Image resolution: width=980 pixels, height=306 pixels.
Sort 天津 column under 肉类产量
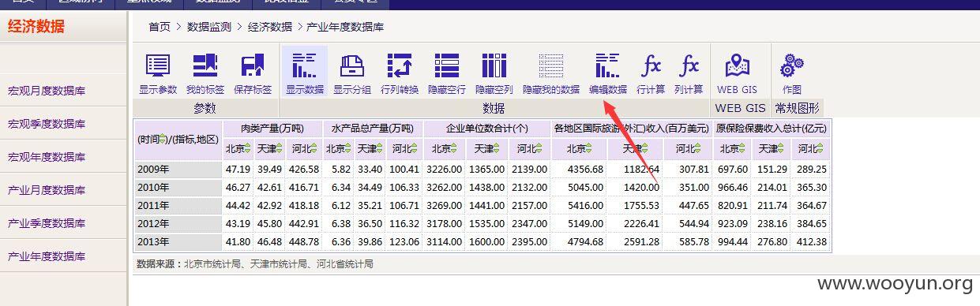click(280, 148)
